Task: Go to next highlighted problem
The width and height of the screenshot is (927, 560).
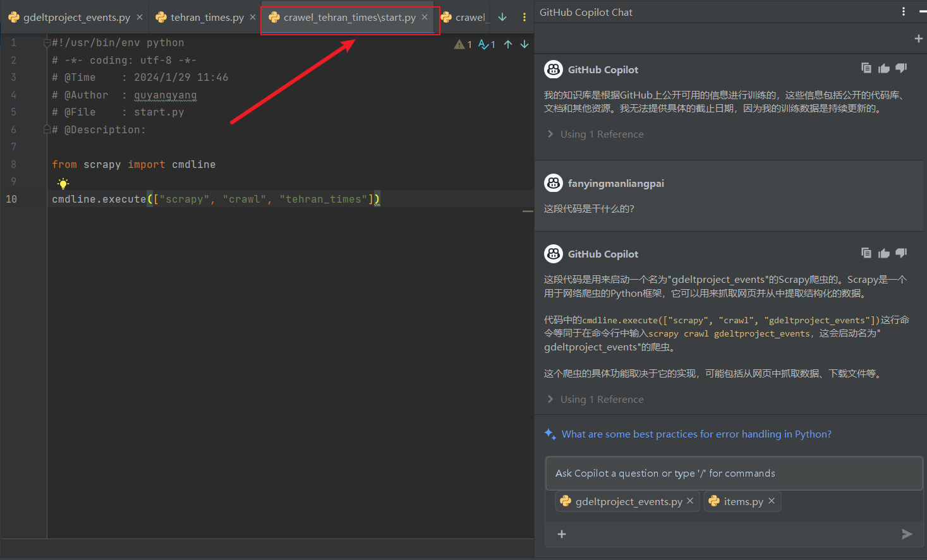Action: coord(524,44)
